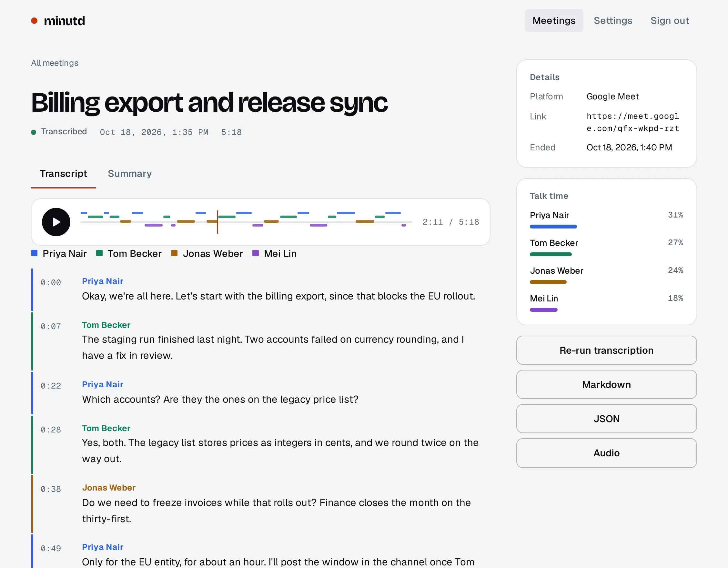Click the 2:11 / 5:18 playback time readout
The width and height of the screenshot is (728, 568).
(x=451, y=222)
